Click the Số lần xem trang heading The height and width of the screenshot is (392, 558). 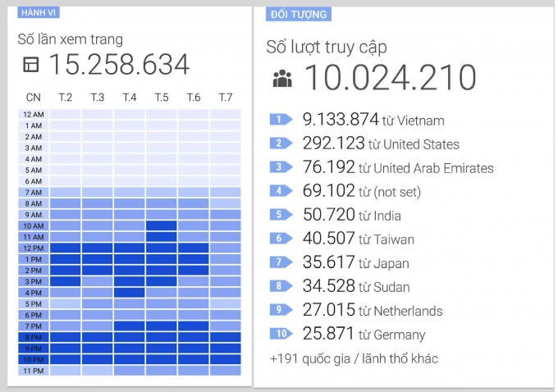71,39
